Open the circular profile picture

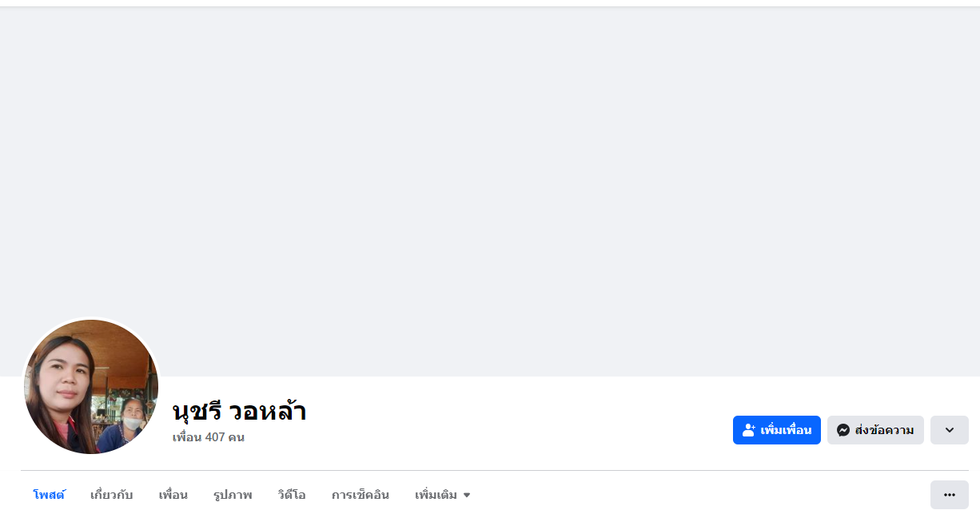click(x=91, y=387)
